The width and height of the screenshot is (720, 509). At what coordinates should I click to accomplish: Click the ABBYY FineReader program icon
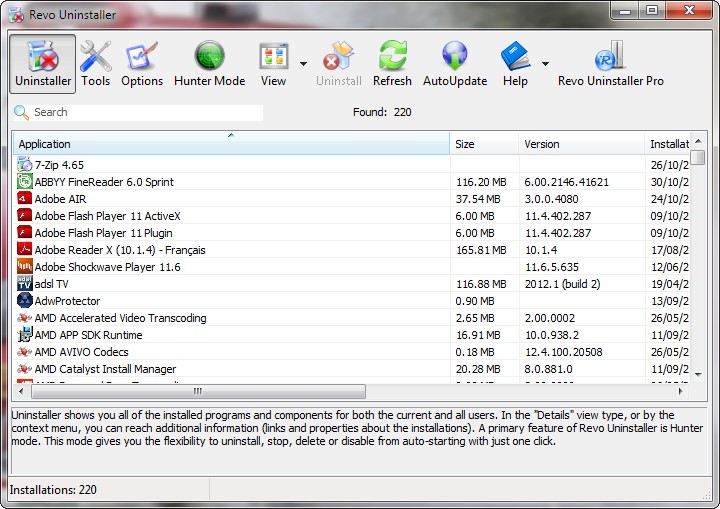click(x=24, y=181)
